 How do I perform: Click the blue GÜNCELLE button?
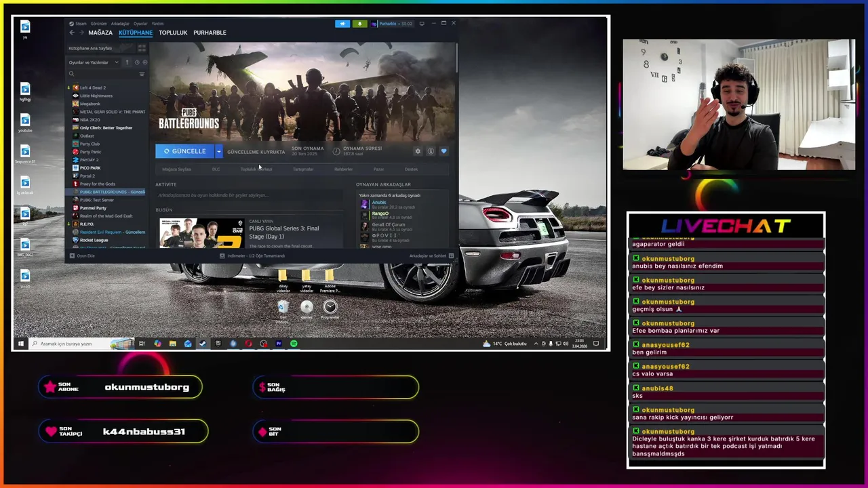[184, 151]
